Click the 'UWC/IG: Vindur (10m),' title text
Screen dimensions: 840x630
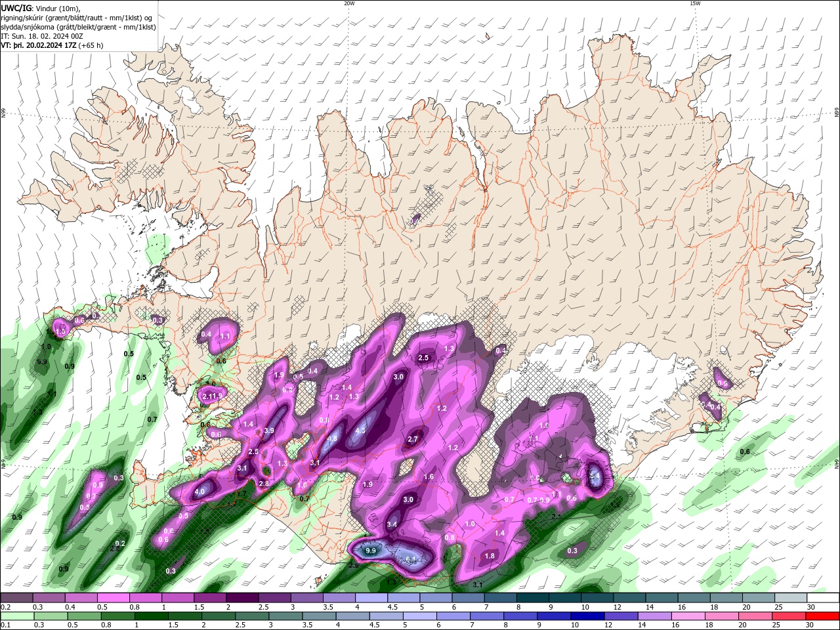coord(41,8)
